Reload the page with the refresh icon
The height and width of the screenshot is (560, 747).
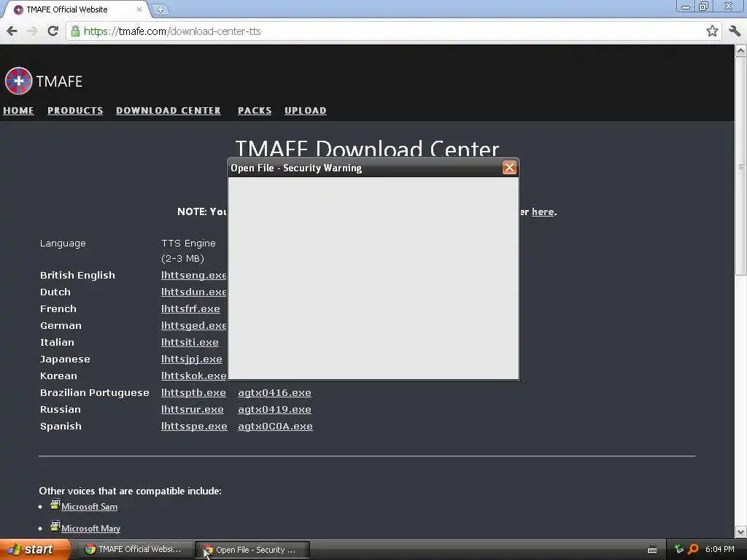coord(53,31)
